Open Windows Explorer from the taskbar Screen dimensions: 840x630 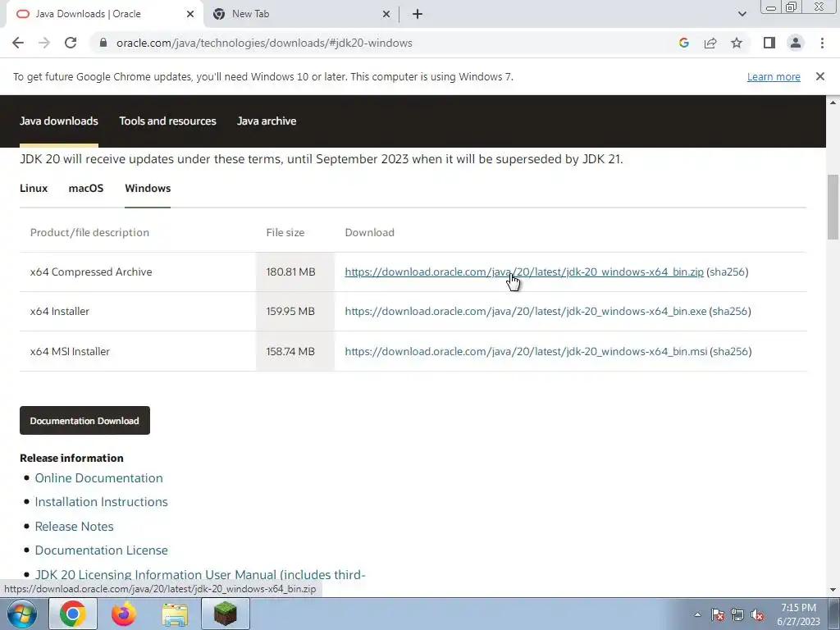[176, 614]
